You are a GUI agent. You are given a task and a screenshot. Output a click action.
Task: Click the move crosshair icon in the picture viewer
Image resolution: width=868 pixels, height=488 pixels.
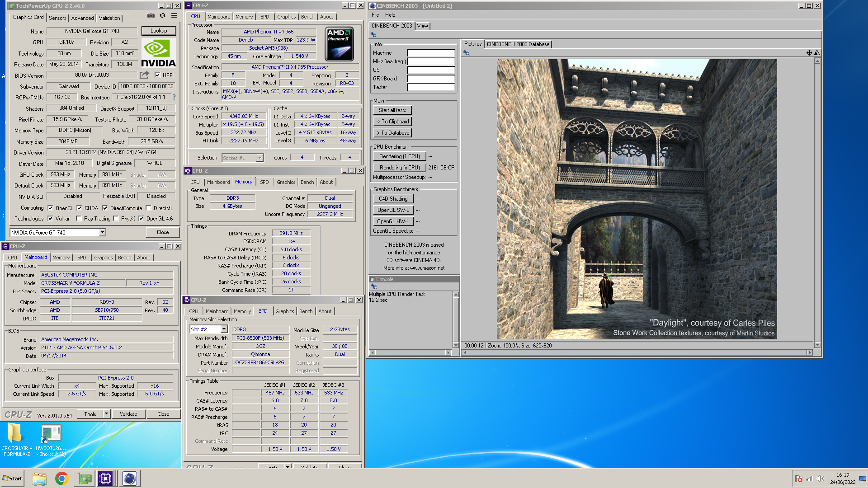[809, 53]
